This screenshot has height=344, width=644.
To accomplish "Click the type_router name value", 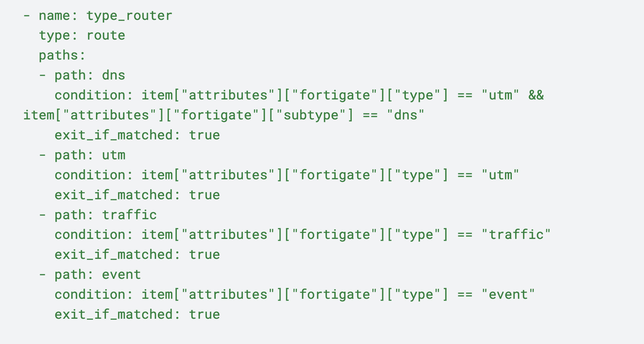I will coord(129,16).
